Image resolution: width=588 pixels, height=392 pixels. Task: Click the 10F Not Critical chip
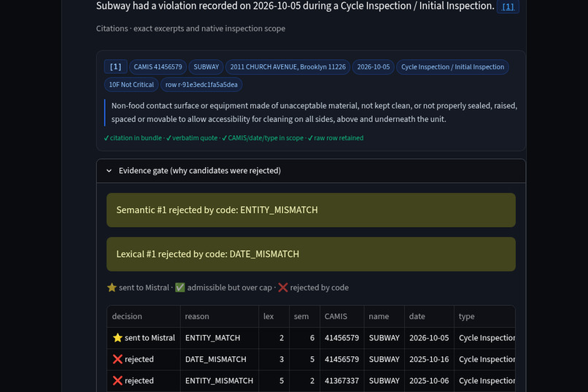[131, 85]
